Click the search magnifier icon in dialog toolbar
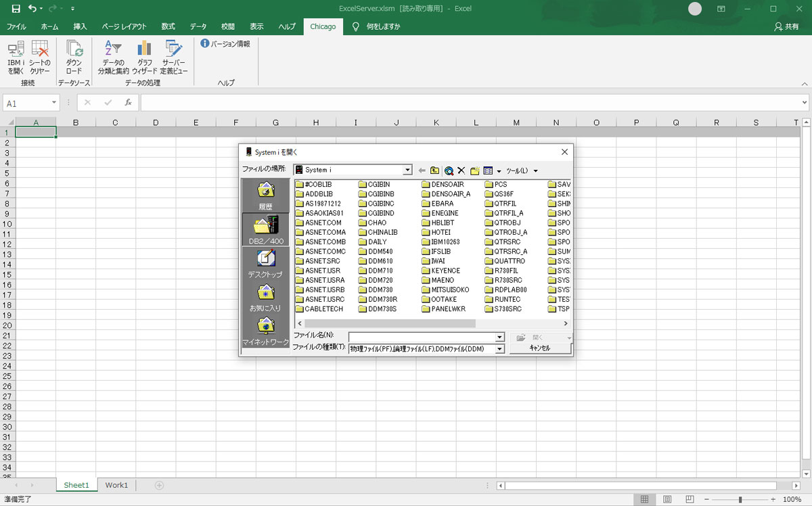 [449, 170]
